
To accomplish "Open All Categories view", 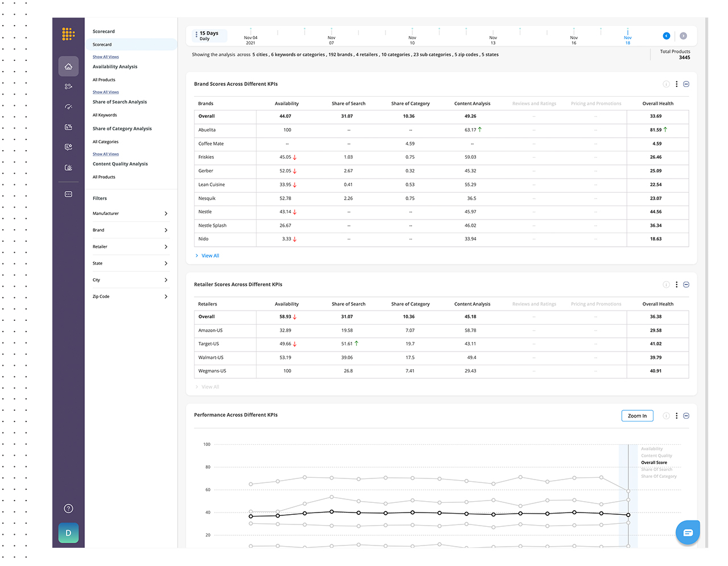I will click(106, 142).
